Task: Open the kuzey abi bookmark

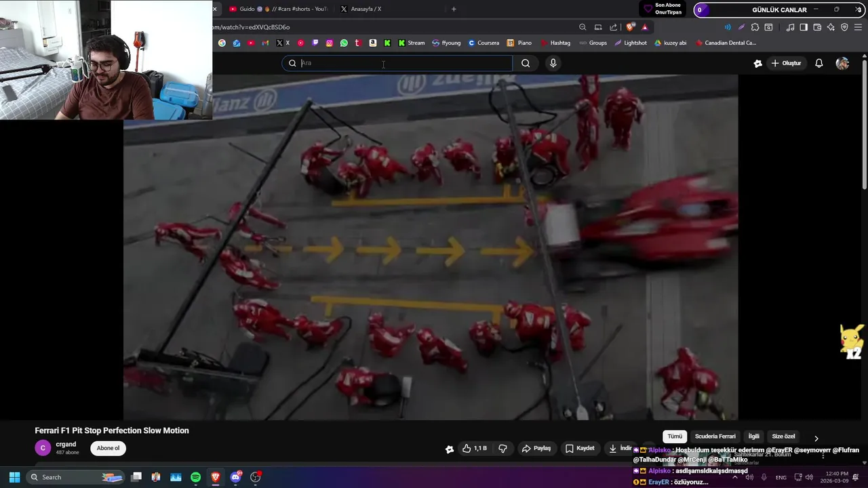Action: point(671,43)
